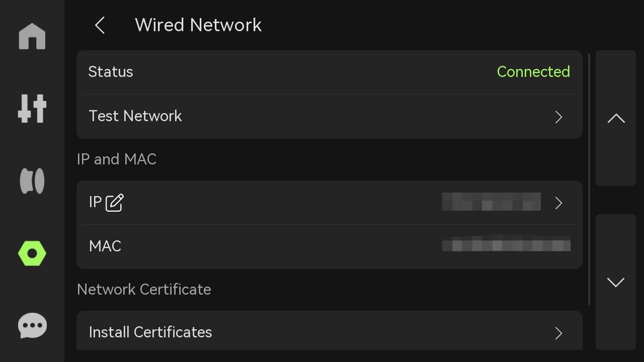Open the Messages speech bubble icon
Screen dimensions: 644x362
(32, 326)
